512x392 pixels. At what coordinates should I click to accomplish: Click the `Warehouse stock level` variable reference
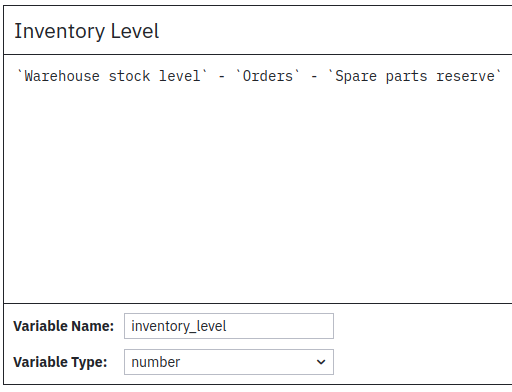(112, 76)
